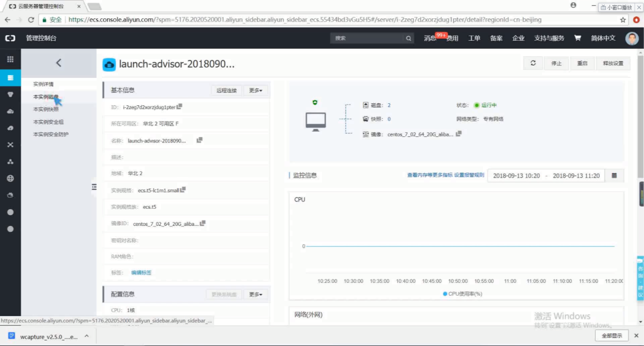Image resolution: width=644 pixels, height=346 pixels.
Task: Copy instance type ecs.t5-lc1m1.small
Action: pos(183,190)
